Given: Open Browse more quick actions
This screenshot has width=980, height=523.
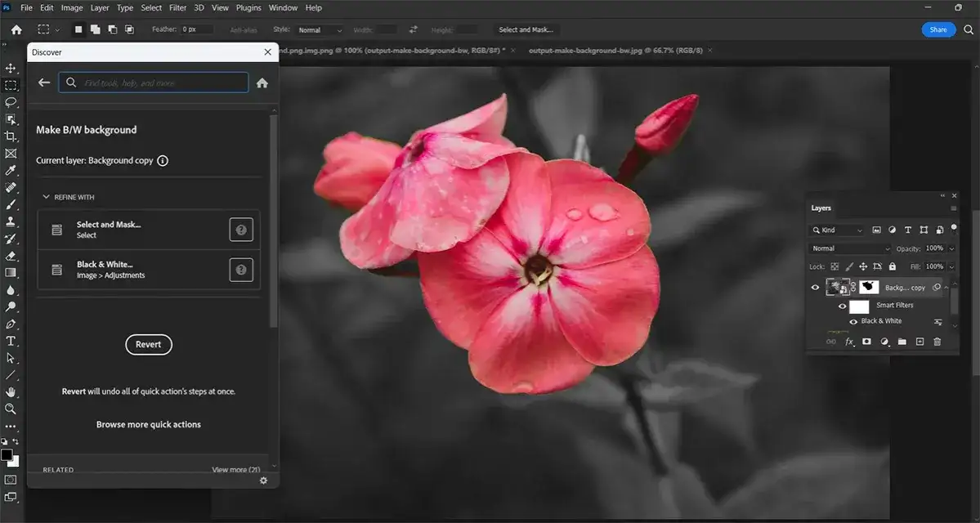Looking at the screenshot, I should point(148,423).
